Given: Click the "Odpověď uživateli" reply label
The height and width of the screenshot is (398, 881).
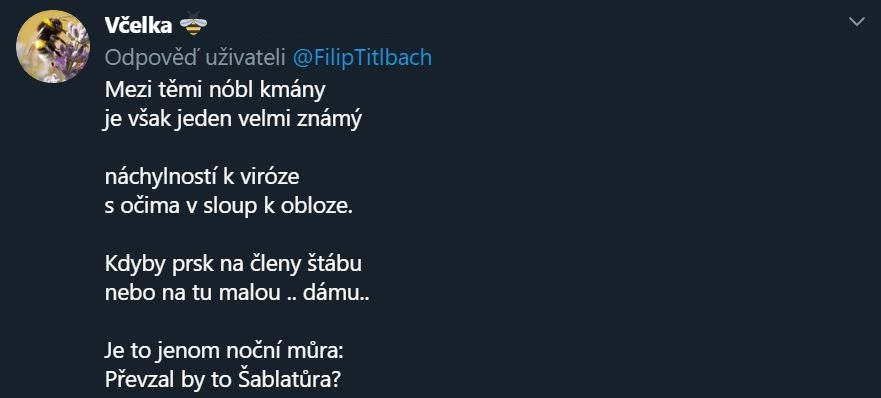Looking at the screenshot, I should pyautogui.click(x=196, y=57).
